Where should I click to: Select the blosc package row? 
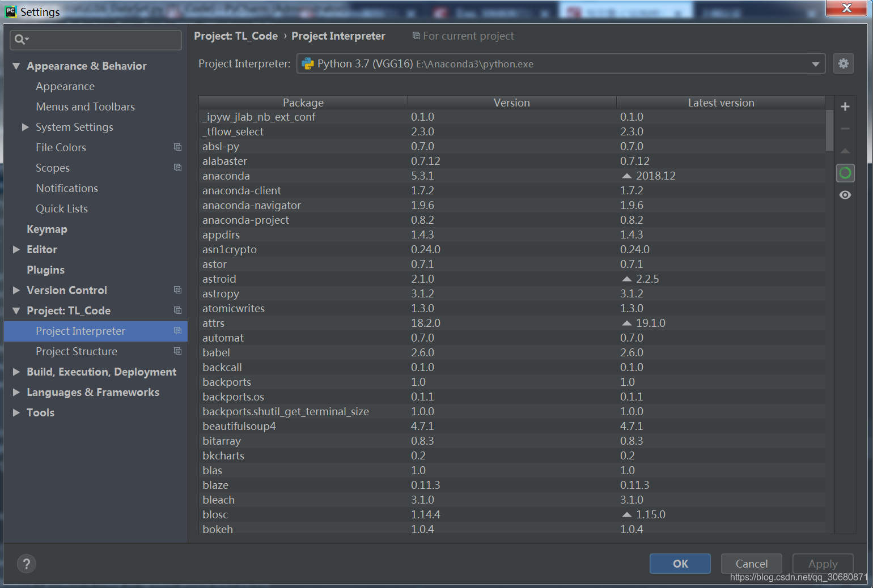pyautogui.click(x=512, y=514)
